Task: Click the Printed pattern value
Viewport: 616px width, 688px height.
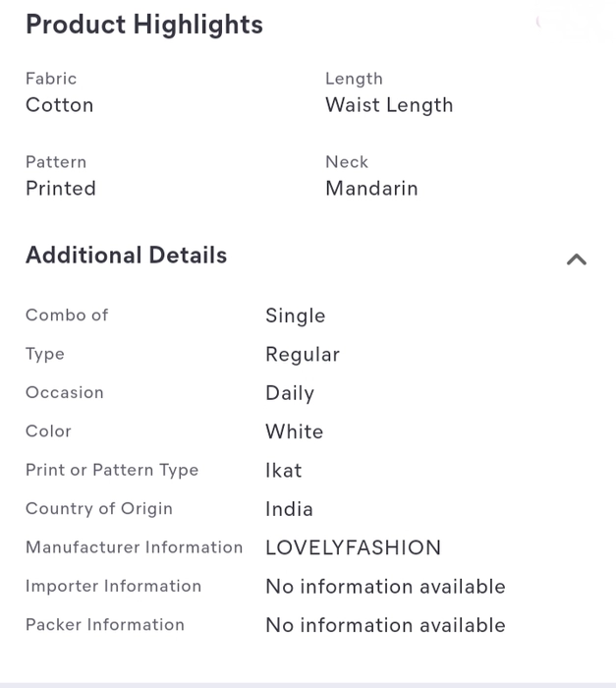Action: tap(61, 189)
